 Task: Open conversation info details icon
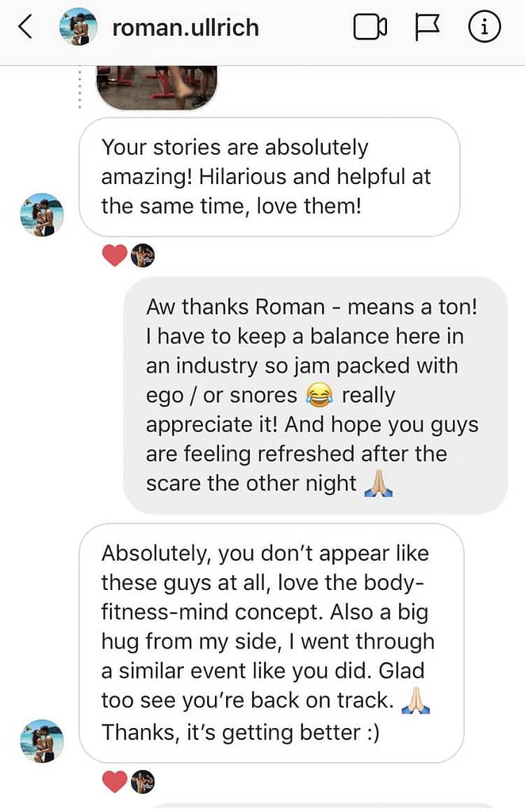click(x=484, y=26)
